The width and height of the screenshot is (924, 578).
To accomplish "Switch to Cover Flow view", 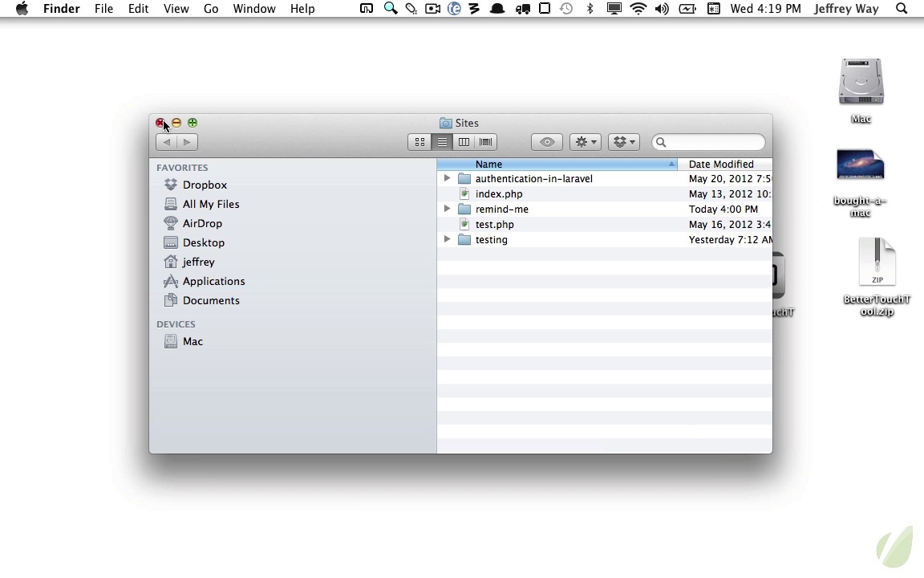I will tap(485, 142).
